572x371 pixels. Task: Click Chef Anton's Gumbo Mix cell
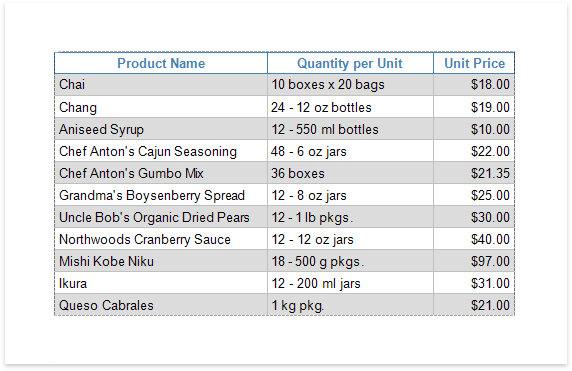point(161,173)
